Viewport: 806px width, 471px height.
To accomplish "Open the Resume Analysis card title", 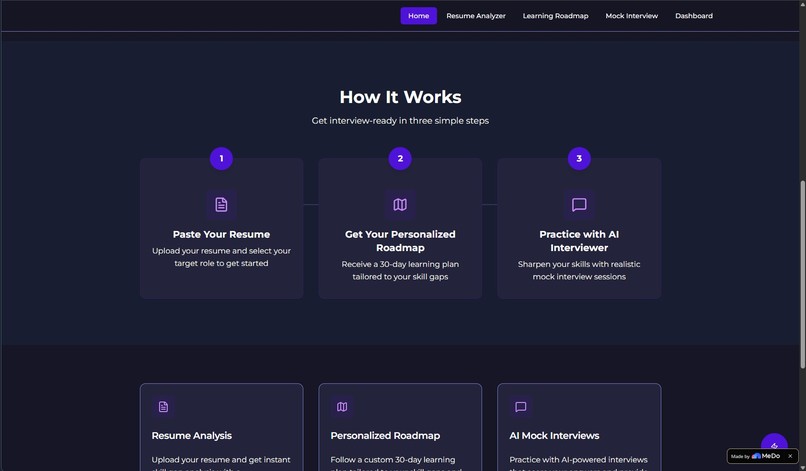I will coord(191,436).
